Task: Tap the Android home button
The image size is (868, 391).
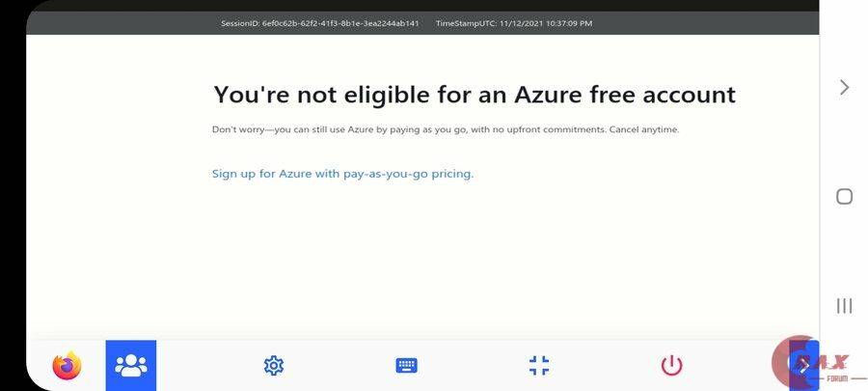Action: pos(844,197)
